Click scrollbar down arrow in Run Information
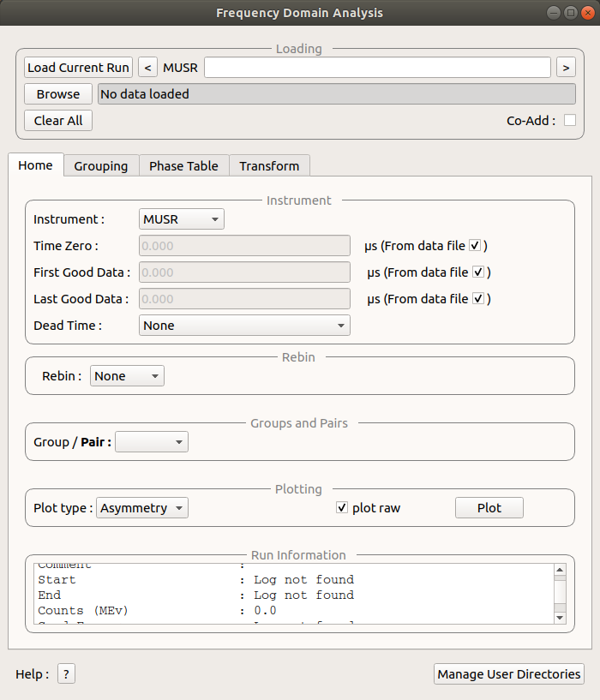This screenshot has width=600, height=700. click(x=560, y=617)
